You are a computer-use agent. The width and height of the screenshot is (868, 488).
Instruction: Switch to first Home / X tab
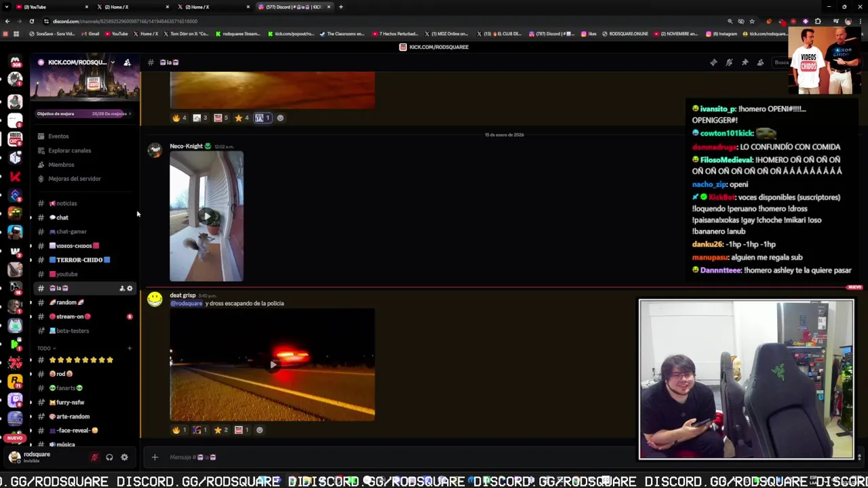coord(132,7)
